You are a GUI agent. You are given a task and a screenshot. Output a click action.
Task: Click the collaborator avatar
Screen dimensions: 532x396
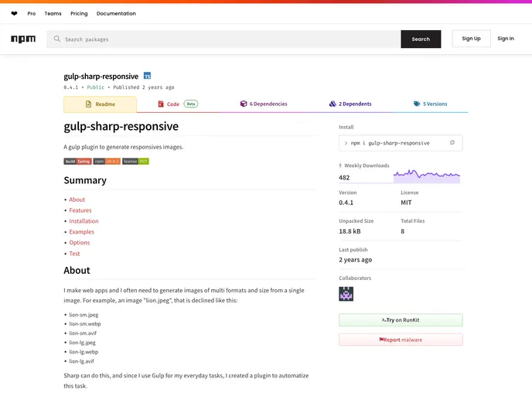tap(346, 294)
